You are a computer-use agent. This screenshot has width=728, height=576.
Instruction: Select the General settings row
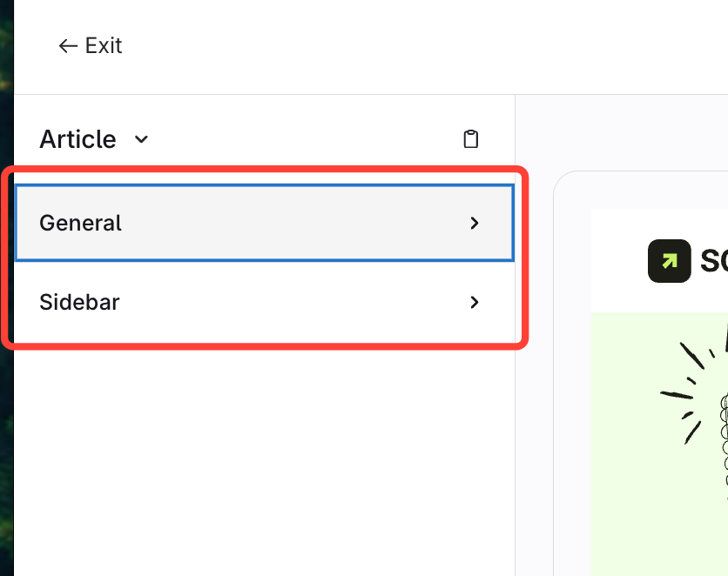click(261, 223)
